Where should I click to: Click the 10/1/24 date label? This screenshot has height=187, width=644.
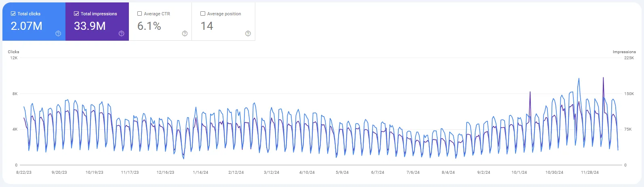pos(519,172)
